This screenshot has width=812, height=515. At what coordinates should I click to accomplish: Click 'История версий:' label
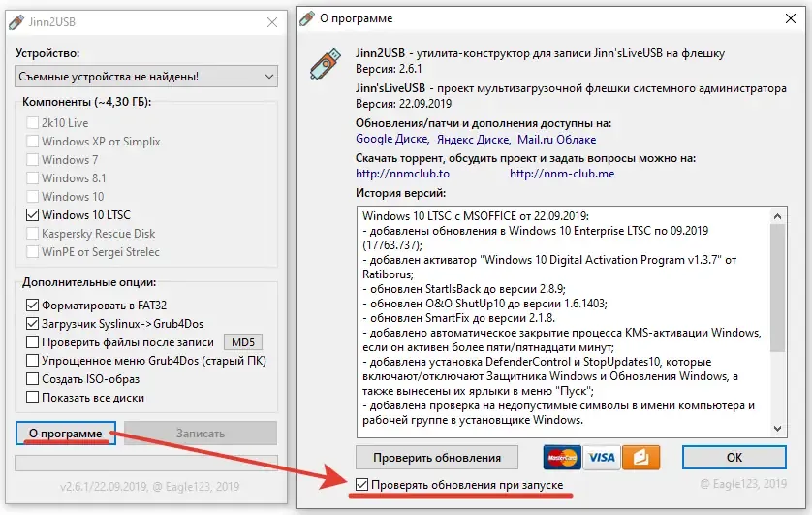(x=400, y=193)
